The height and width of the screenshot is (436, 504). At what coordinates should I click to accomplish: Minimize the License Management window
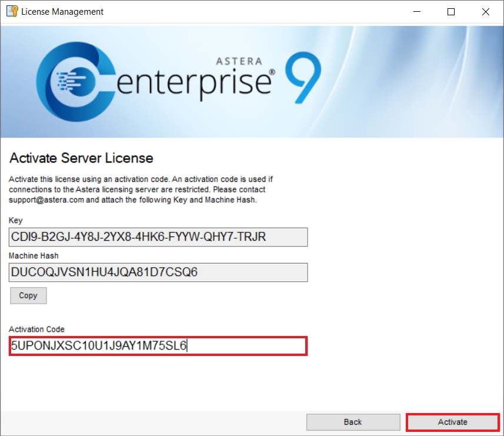point(417,12)
